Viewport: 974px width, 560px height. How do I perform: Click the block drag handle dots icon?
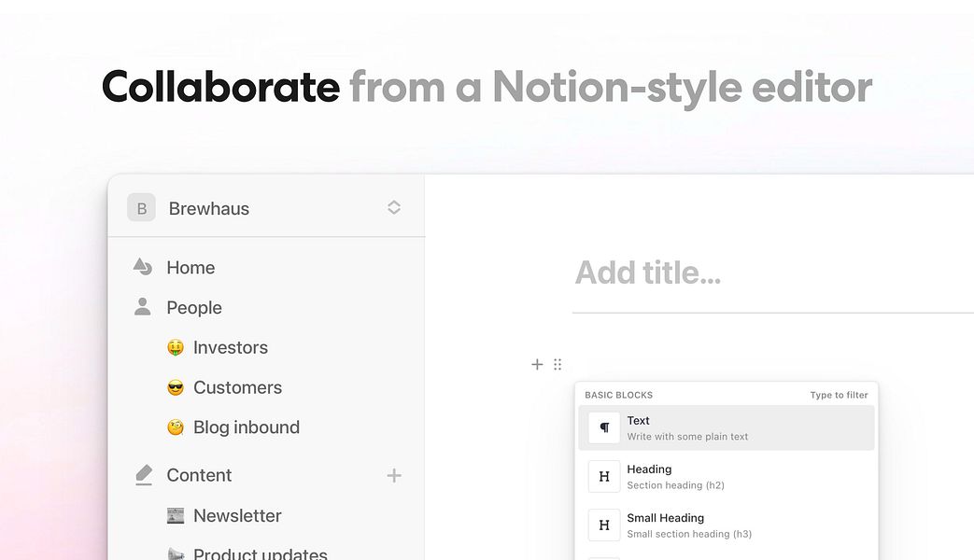point(558,364)
